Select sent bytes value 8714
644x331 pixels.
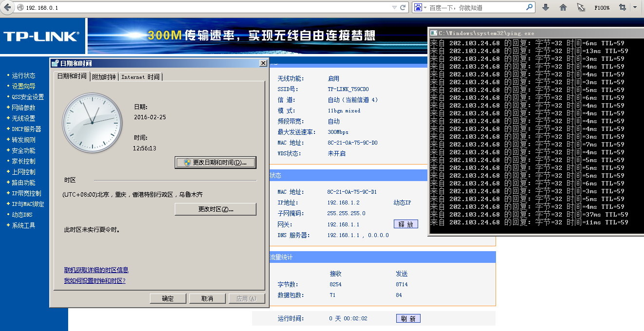[402, 284]
